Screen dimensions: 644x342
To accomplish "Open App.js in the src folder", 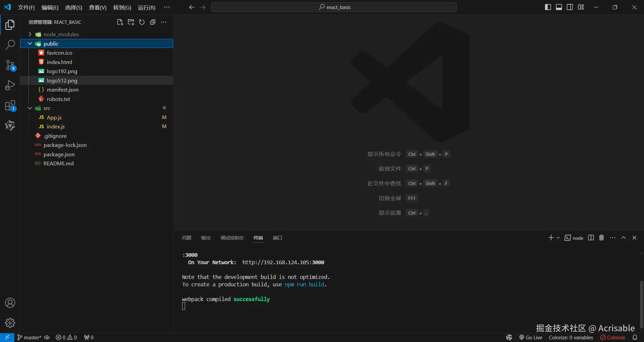I will (97, 117).
